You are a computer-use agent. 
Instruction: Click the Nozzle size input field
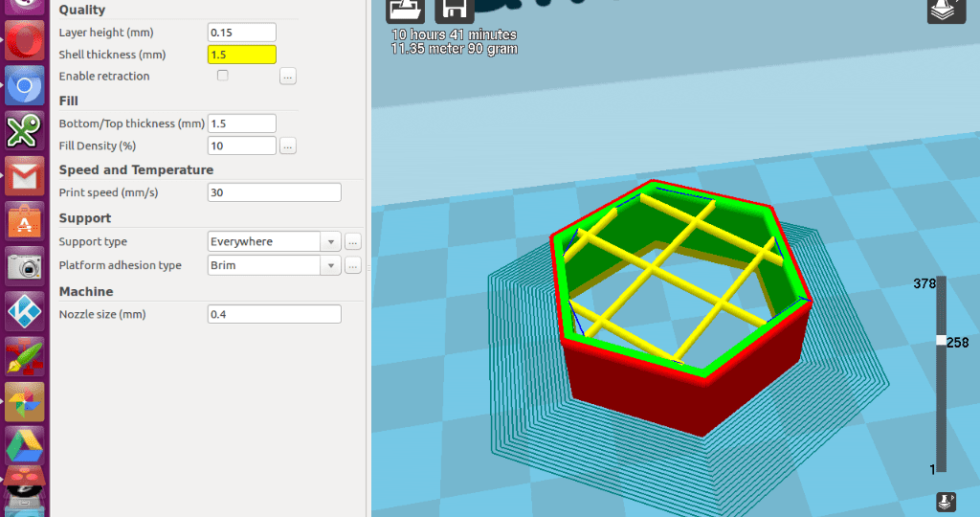[275, 314]
